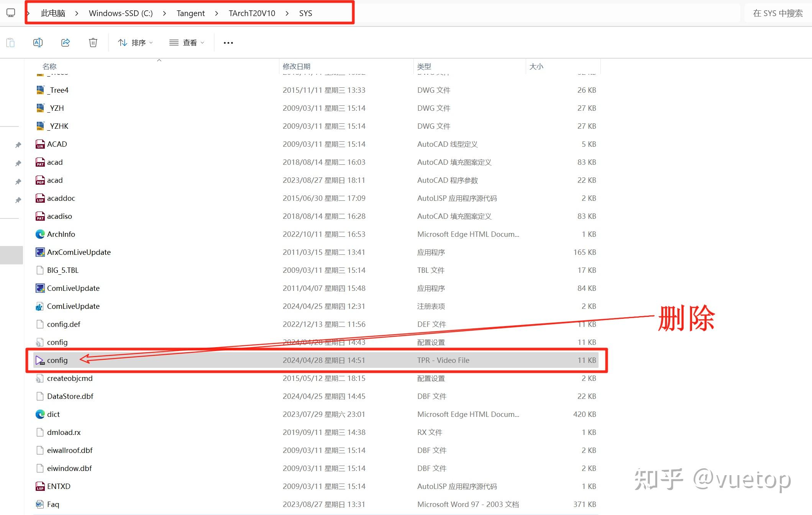Click the Share icon in the toolbar
This screenshot has width=812, height=515.
[x=65, y=43]
